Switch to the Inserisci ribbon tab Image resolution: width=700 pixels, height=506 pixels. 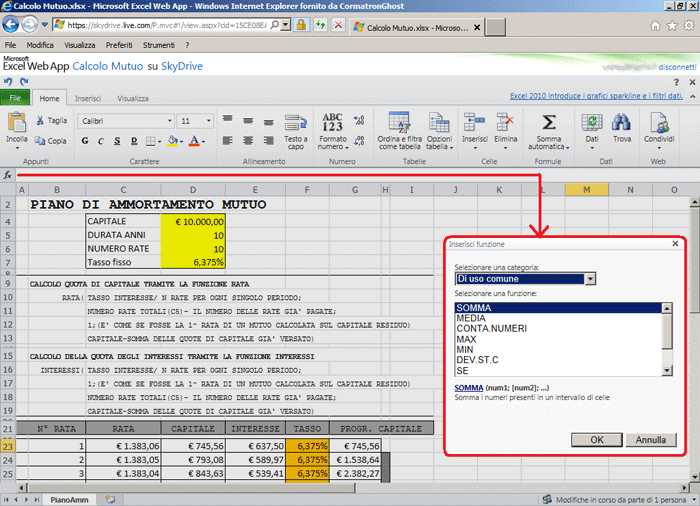(88, 99)
